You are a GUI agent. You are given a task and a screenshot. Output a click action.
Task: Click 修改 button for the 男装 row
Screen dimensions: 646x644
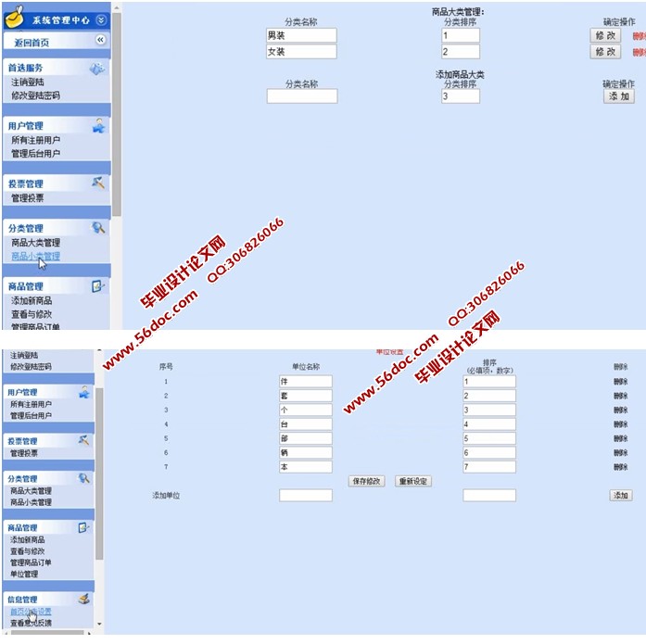click(x=605, y=35)
